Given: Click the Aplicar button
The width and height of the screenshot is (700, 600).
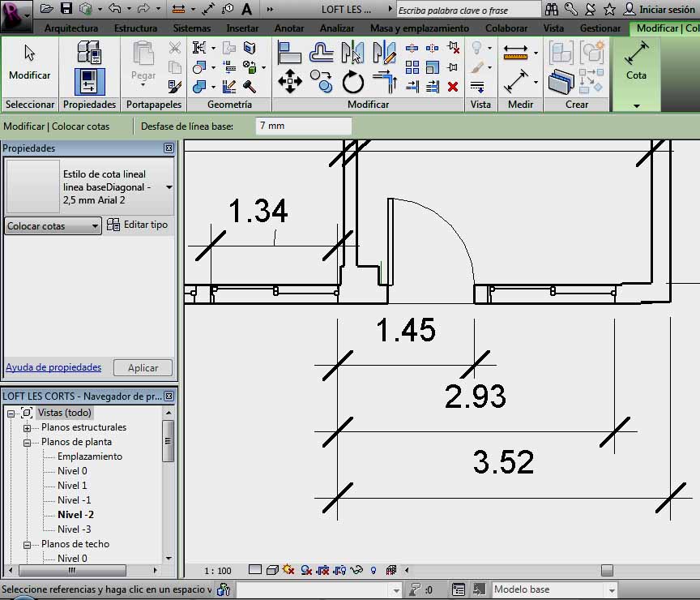Looking at the screenshot, I should (x=143, y=367).
